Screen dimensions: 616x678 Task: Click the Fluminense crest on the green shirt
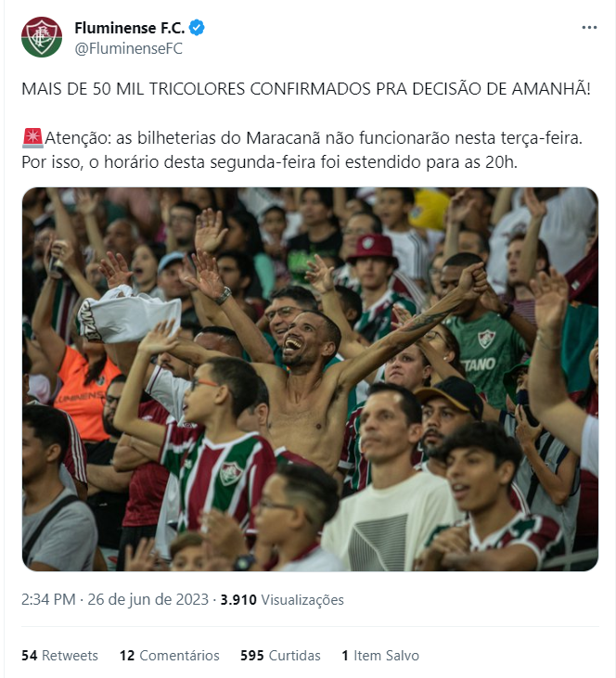pyautogui.click(x=486, y=339)
